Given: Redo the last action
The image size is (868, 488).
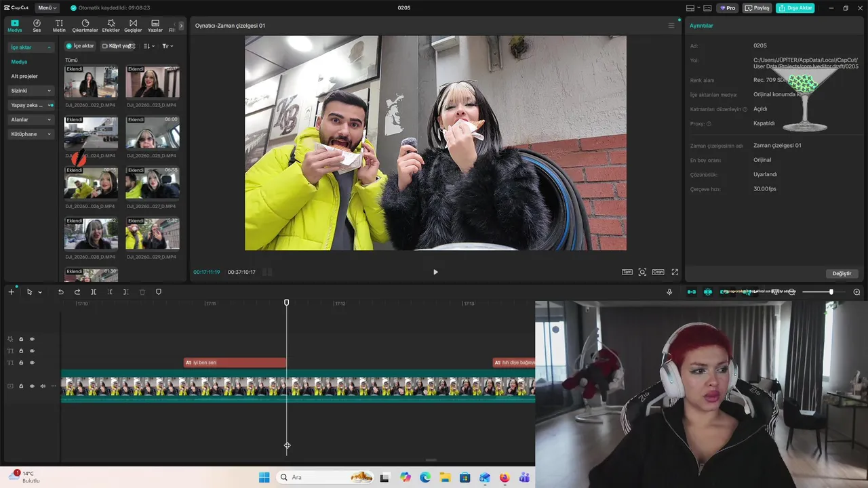Looking at the screenshot, I should coord(77,292).
